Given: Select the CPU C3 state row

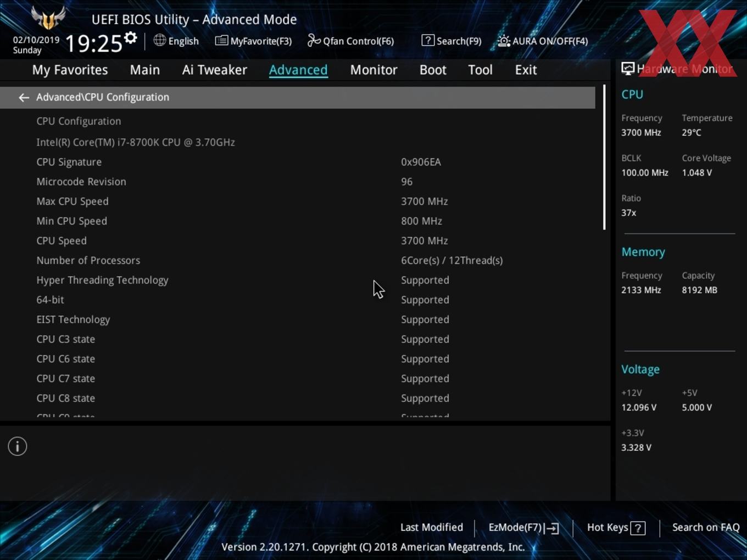Looking at the screenshot, I should pos(298,340).
